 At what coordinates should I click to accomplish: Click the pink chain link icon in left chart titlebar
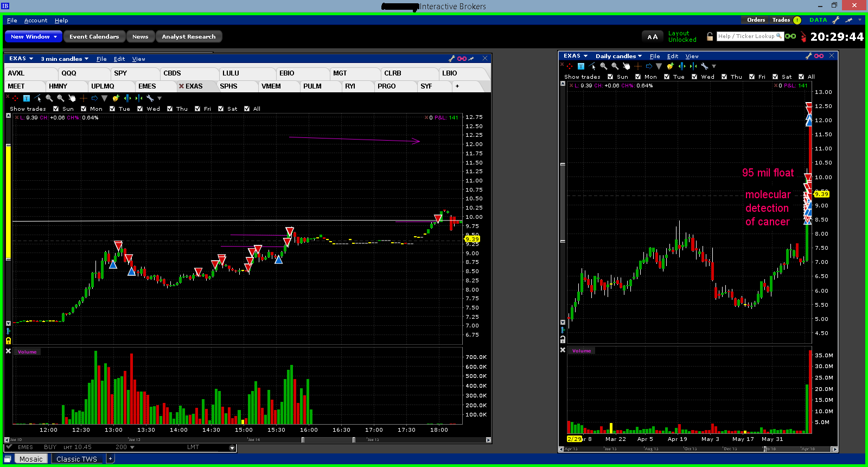pos(462,59)
